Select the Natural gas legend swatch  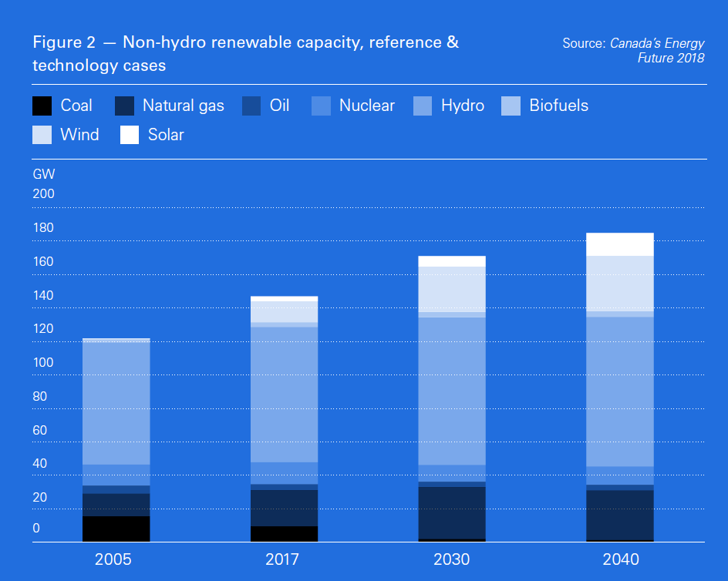[x=124, y=106]
